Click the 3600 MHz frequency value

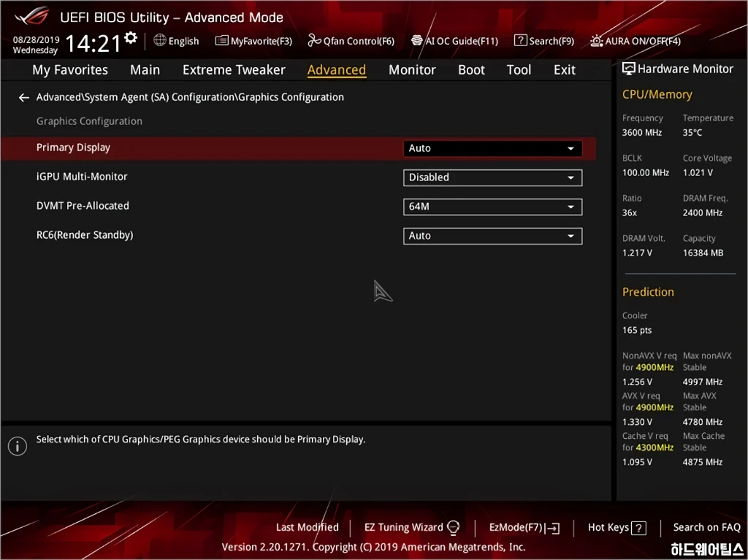click(x=641, y=133)
